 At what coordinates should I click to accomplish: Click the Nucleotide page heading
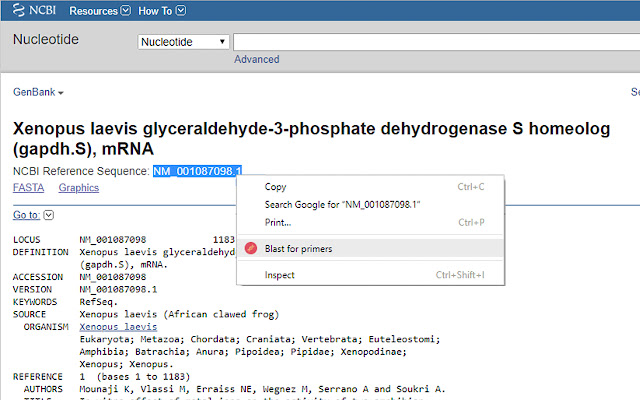pos(46,39)
